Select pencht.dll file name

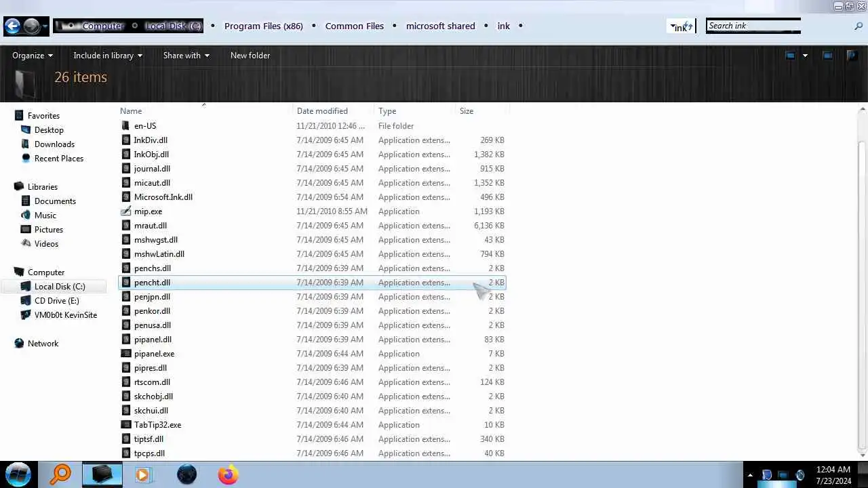coord(152,283)
